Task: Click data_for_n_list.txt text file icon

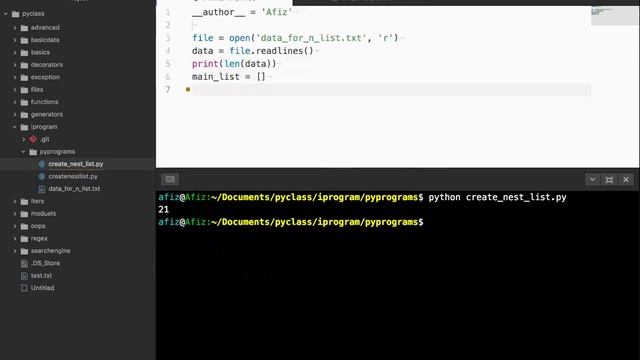Action: click(x=42, y=189)
